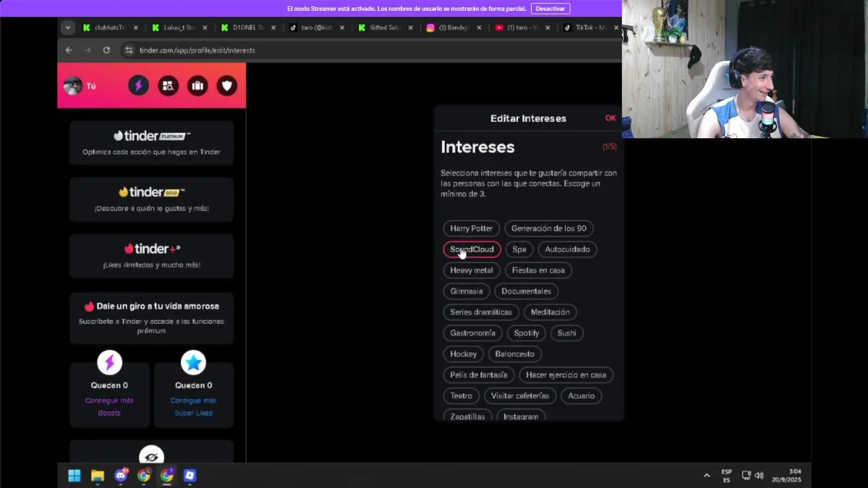The width and height of the screenshot is (868, 488).
Task: Toggle the Gimnasia interest chip
Action: 467,291
